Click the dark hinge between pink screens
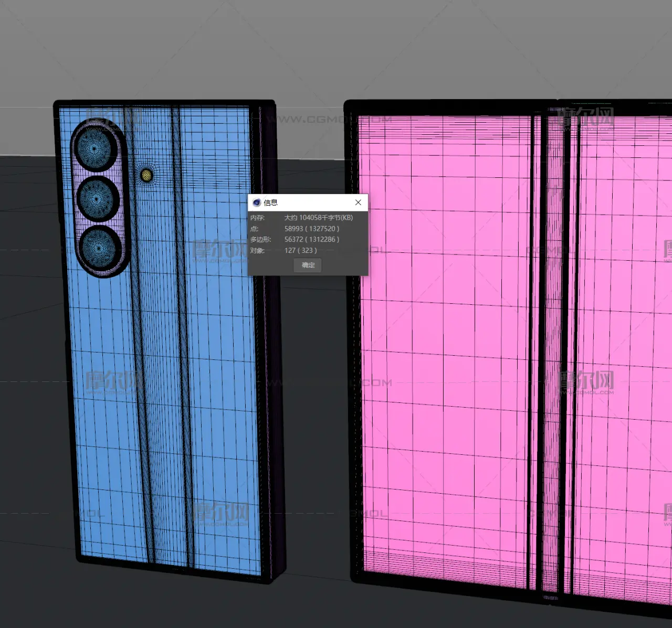672x628 pixels. coord(555,341)
